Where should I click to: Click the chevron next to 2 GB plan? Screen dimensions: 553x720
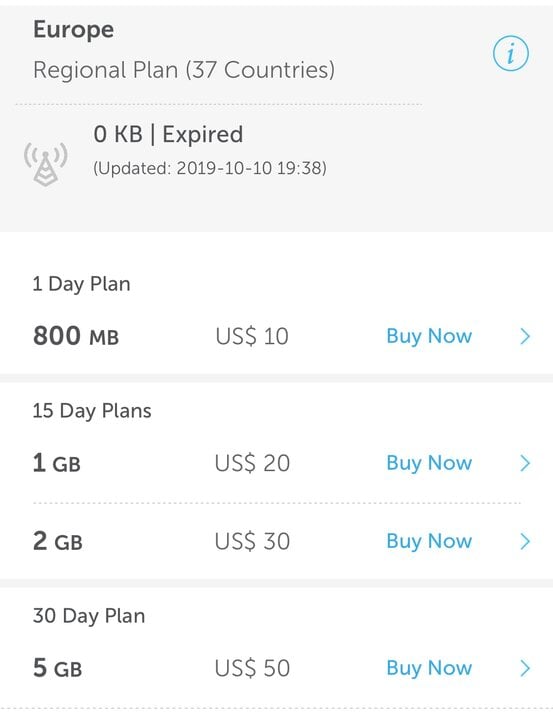coord(525,542)
